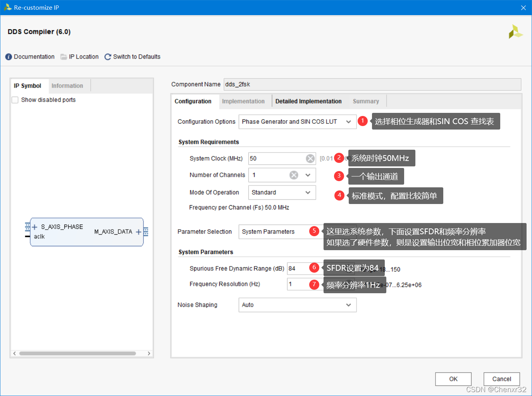Open the Detailed Implementation tab

click(x=308, y=101)
